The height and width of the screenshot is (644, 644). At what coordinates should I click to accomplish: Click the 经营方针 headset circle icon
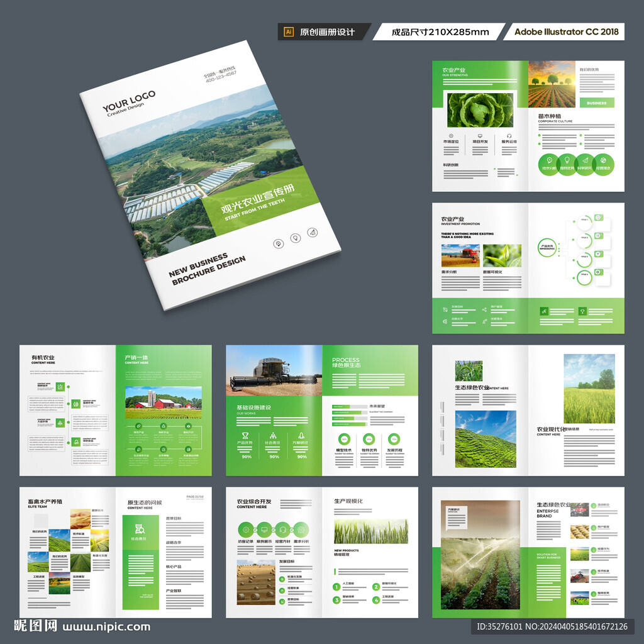[x=282, y=530]
